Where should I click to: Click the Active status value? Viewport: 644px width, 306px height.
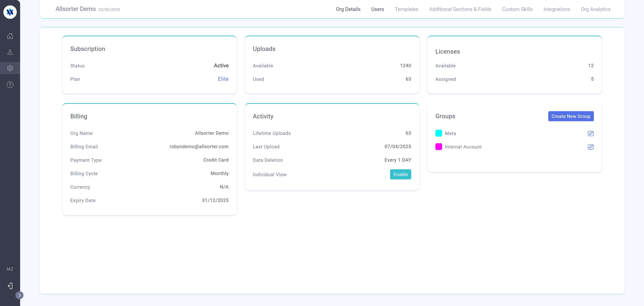pyautogui.click(x=221, y=65)
